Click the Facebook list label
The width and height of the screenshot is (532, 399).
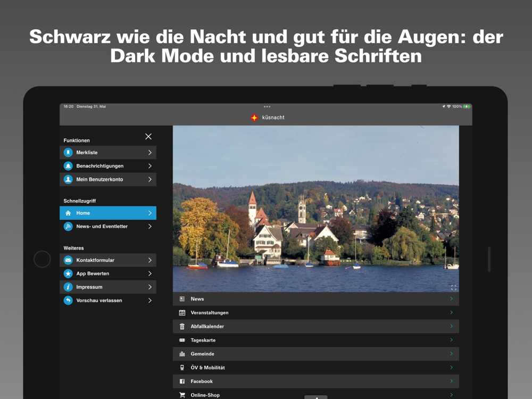pos(202,381)
